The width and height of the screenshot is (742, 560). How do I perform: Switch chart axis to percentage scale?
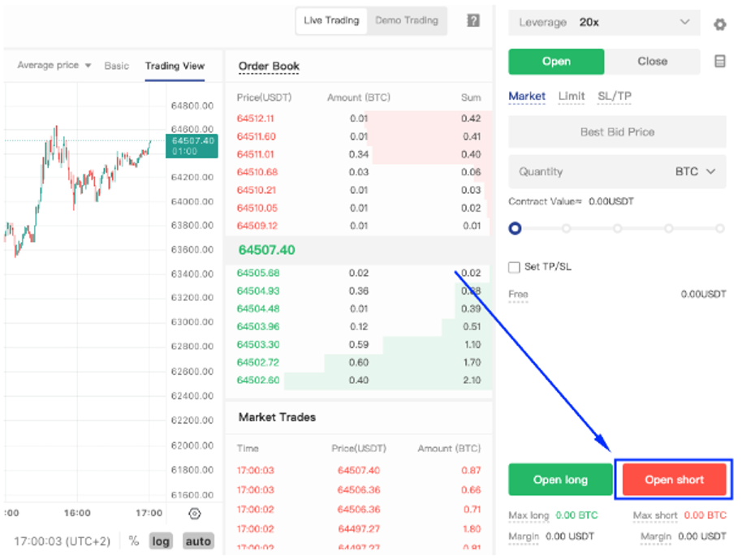[x=134, y=541]
